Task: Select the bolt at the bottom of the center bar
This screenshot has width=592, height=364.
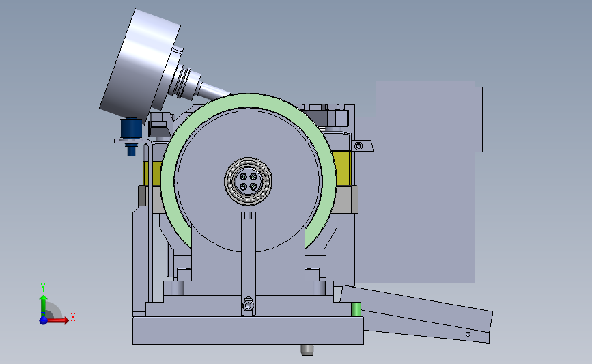Action: click(x=248, y=305)
